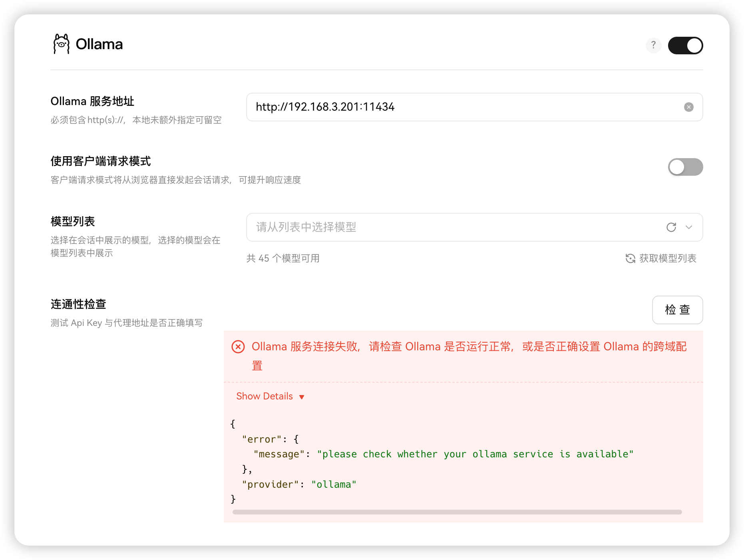
Task: Click the 连通性检查 heading
Action: (78, 304)
